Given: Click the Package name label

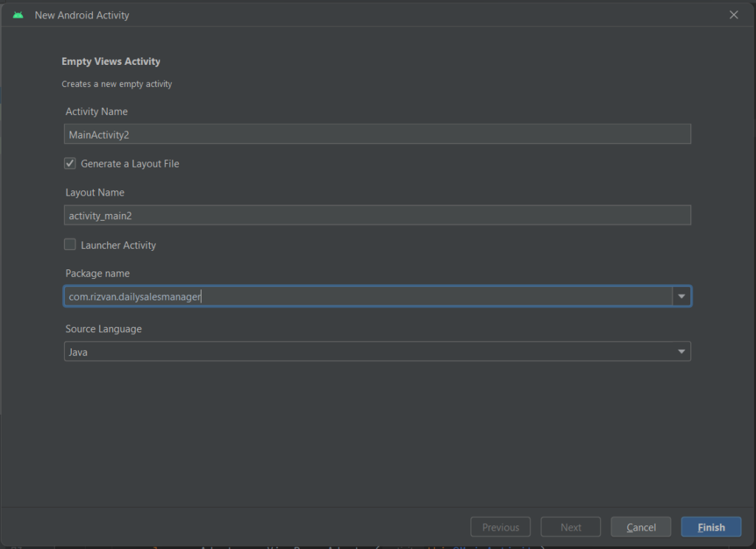Looking at the screenshot, I should (97, 273).
